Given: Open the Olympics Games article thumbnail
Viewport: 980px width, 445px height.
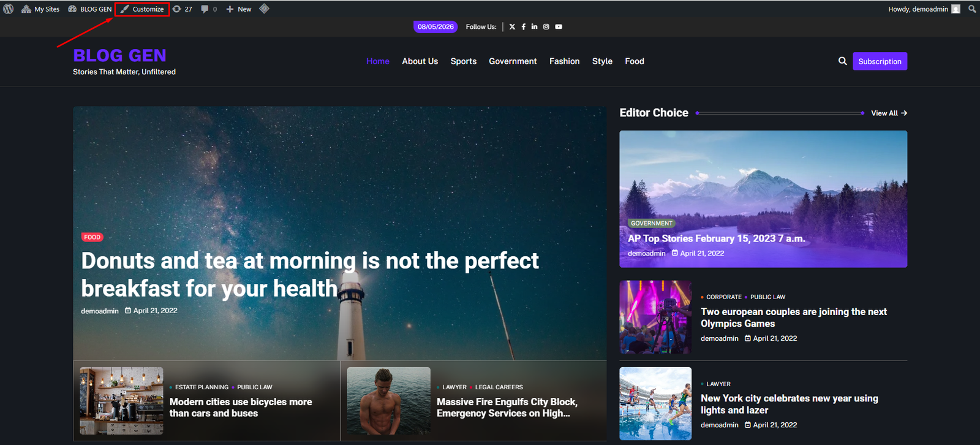Looking at the screenshot, I should (655, 318).
